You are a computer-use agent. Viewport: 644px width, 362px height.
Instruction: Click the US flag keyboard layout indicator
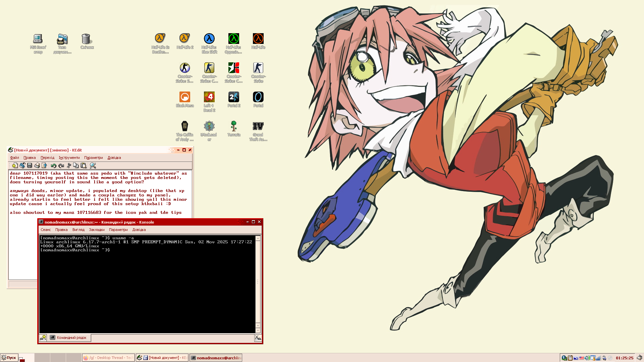point(581,358)
